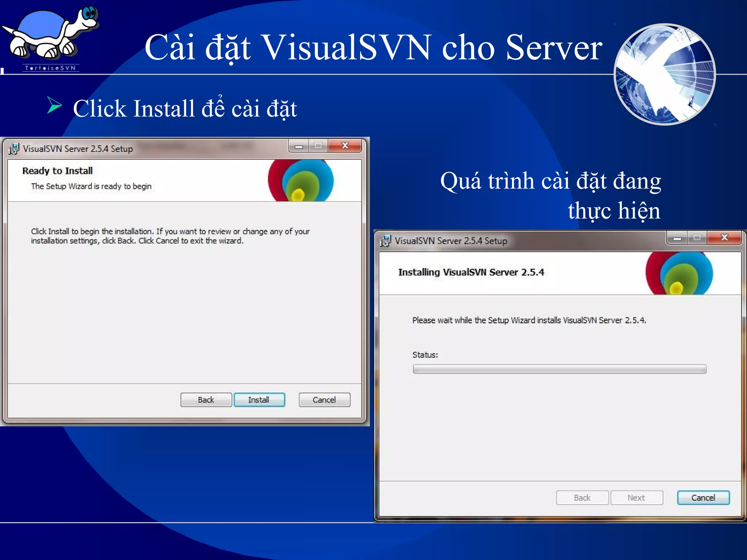
Task: Click 'Click Install để cài đặt' bullet text
Action: (x=185, y=108)
